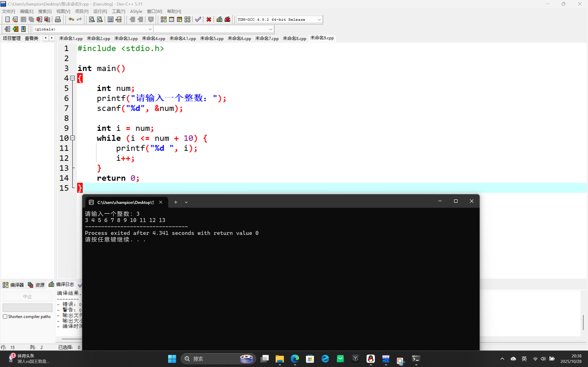The width and height of the screenshot is (588, 367).
Task: Expand the (globals) scope dropdown
Action: click(150, 29)
